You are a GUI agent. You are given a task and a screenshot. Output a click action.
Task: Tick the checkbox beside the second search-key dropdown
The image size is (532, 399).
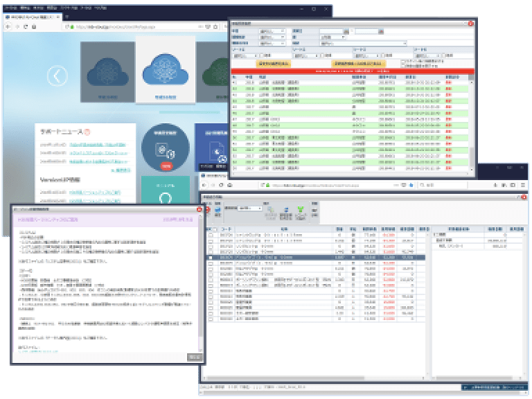pos(322,55)
